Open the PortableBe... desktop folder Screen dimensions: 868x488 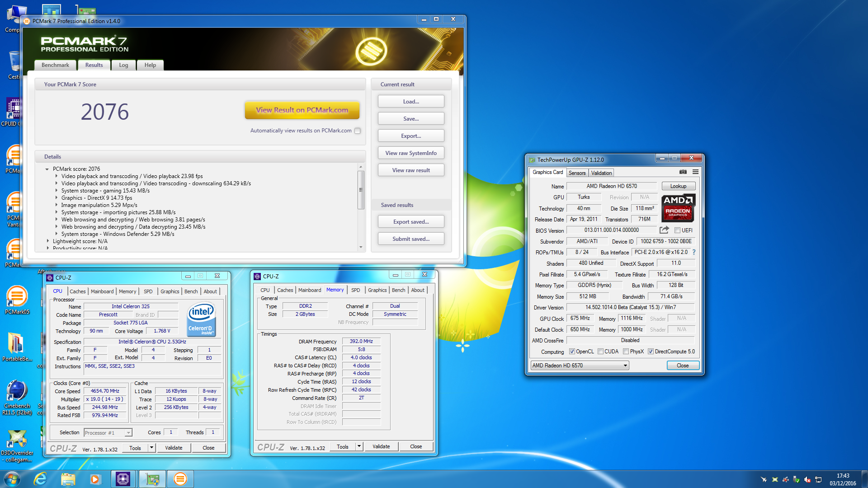click(17, 347)
